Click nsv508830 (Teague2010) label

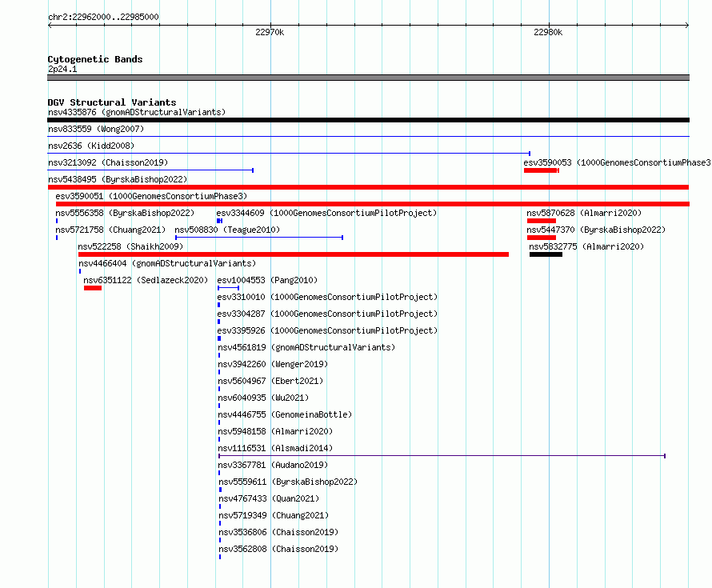tap(227, 230)
